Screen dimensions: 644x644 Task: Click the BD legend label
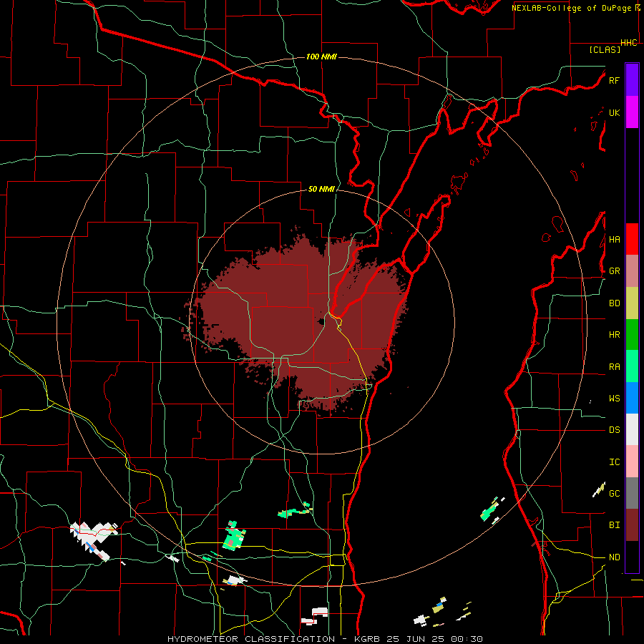614,303
